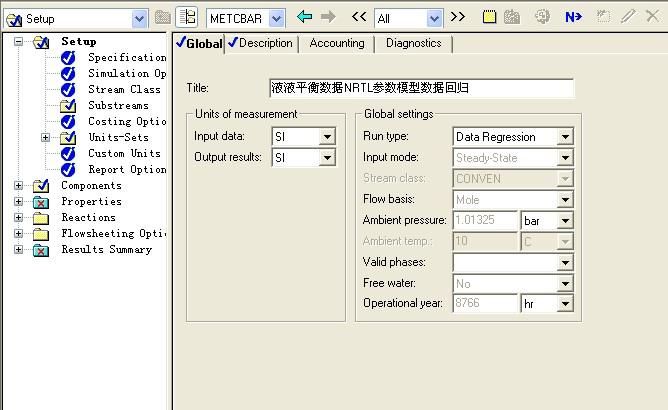
Task: Select Simulation Options in the tree
Action: tap(127, 73)
